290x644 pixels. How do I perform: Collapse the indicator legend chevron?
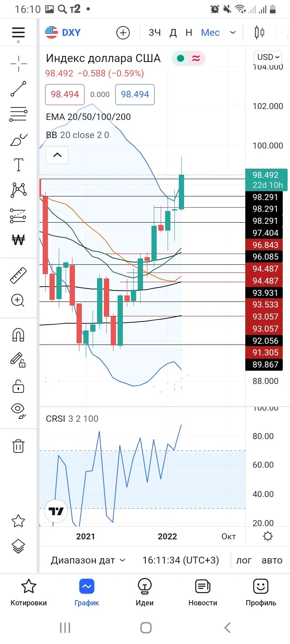tap(57, 155)
